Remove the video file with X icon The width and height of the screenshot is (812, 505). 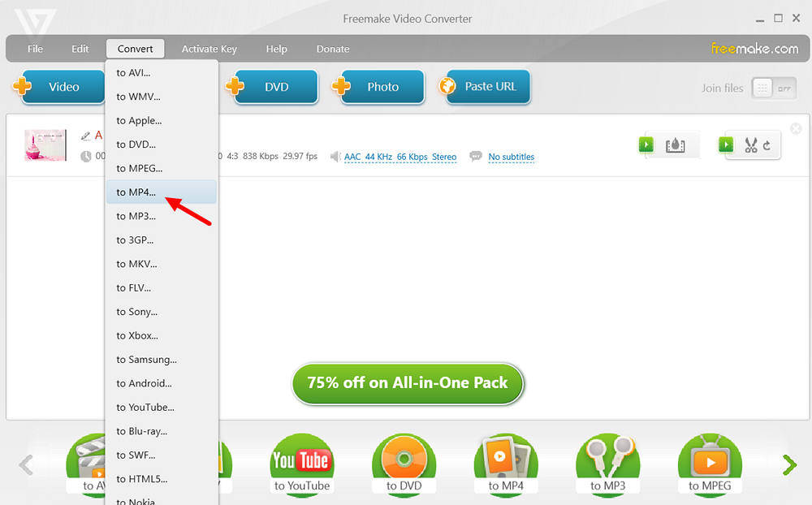tap(796, 128)
